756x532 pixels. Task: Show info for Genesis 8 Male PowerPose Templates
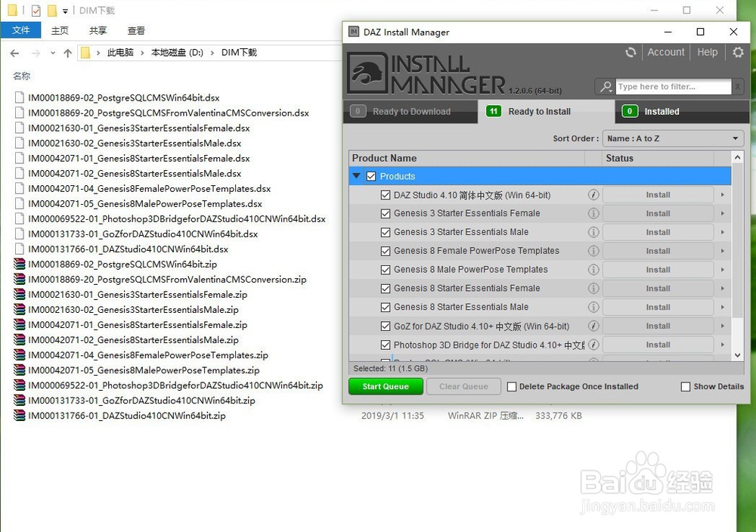(593, 270)
